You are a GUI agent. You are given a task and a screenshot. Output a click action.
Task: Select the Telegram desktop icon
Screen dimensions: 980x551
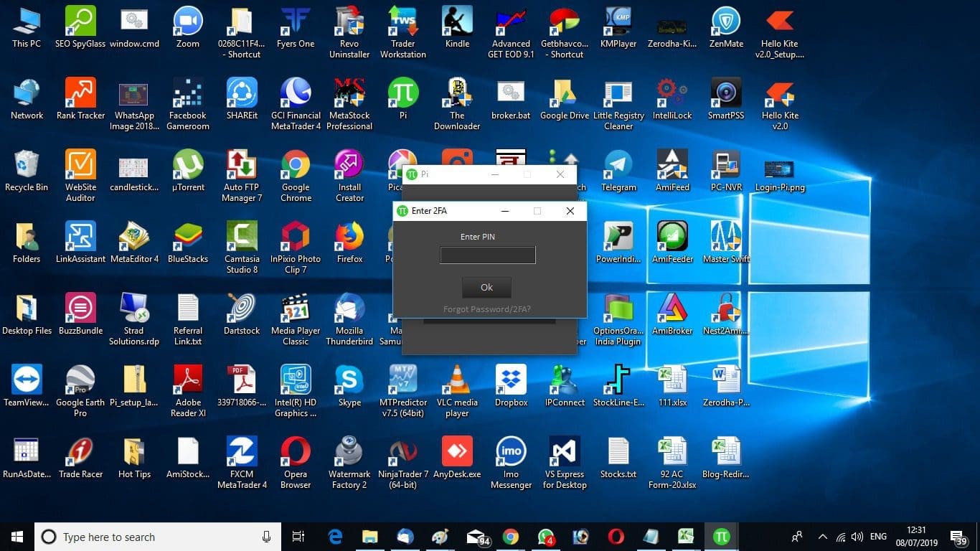pyautogui.click(x=618, y=171)
